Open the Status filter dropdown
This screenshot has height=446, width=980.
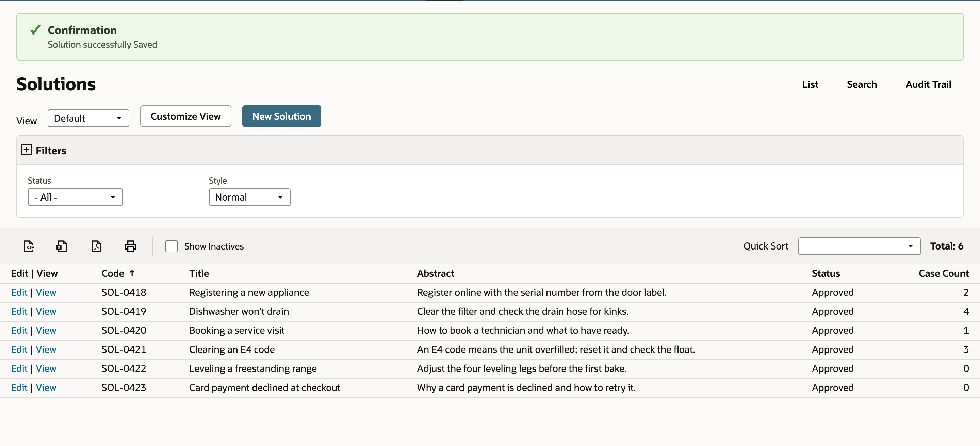75,197
